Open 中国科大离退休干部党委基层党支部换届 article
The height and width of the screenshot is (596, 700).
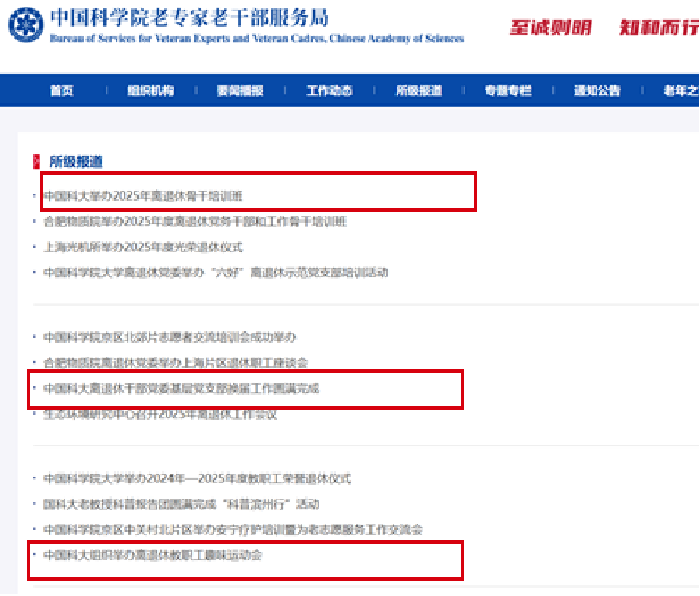(182, 388)
